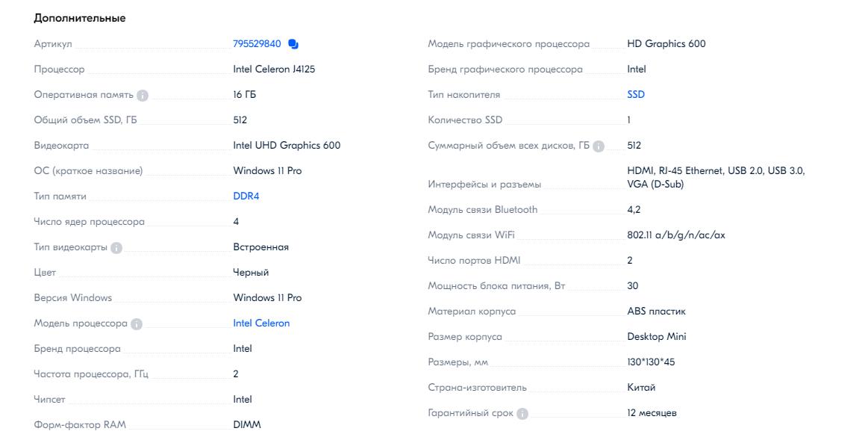Viewport: 868px width, 443px height.
Task: Follow the DDR4 memory type link
Action: point(246,196)
